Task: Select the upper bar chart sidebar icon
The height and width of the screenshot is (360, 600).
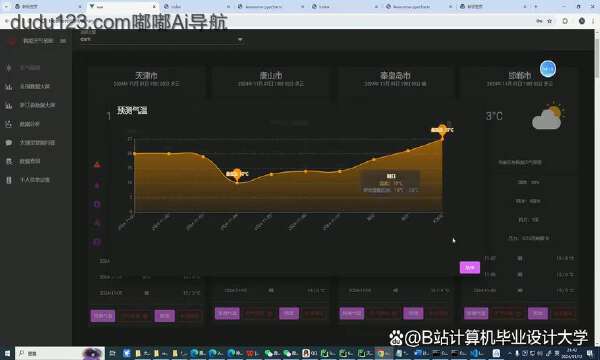Action: point(9,86)
